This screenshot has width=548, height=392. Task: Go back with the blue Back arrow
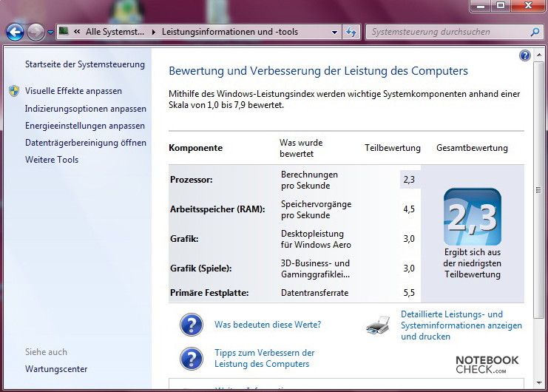15,32
